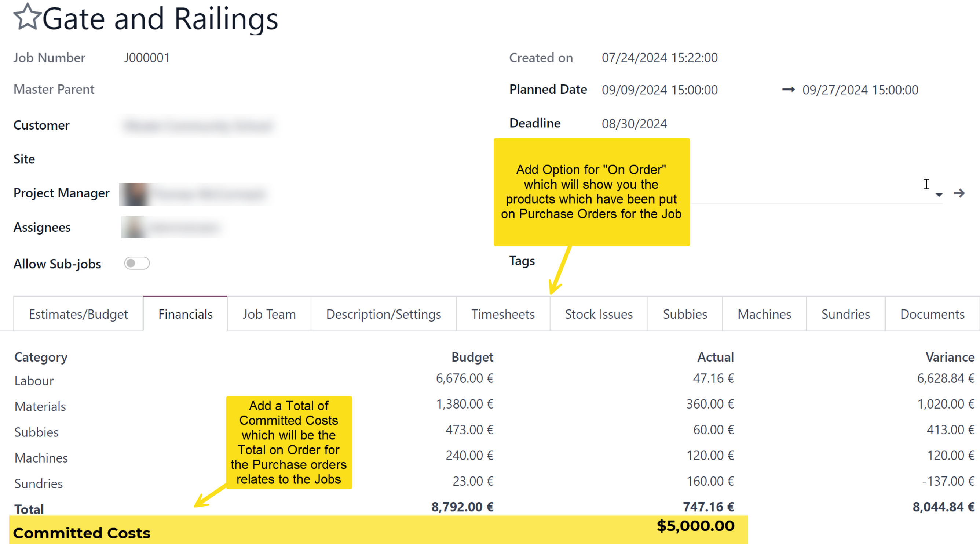The height and width of the screenshot is (544, 980).
Task: Click the Project Manager avatar picture
Action: click(x=135, y=194)
